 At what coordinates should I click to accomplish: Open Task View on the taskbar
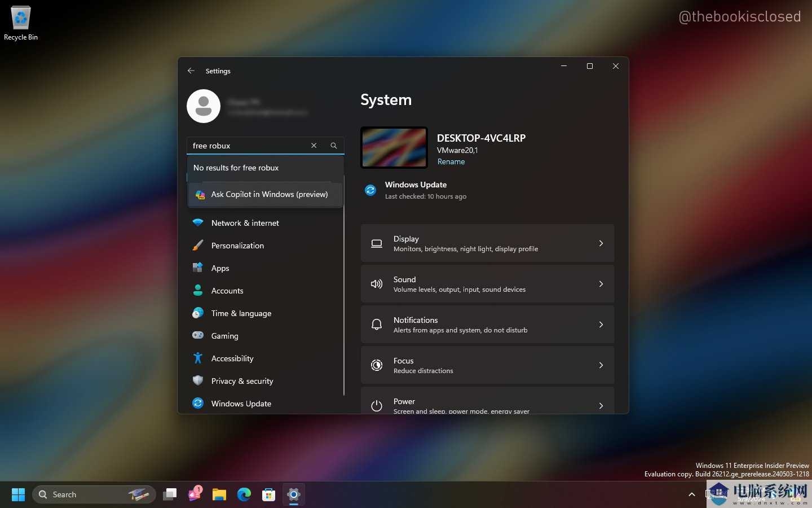coord(170,494)
